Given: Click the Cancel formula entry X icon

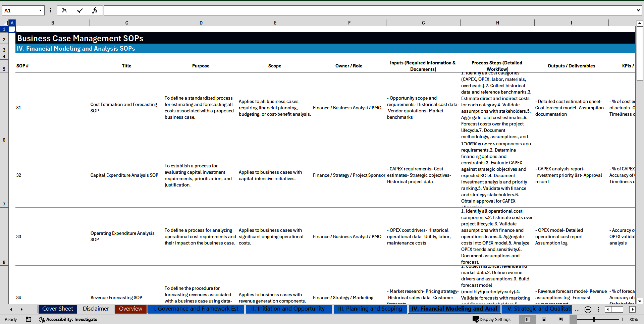Looking at the screenshot, I should click(x=64, y=10).
